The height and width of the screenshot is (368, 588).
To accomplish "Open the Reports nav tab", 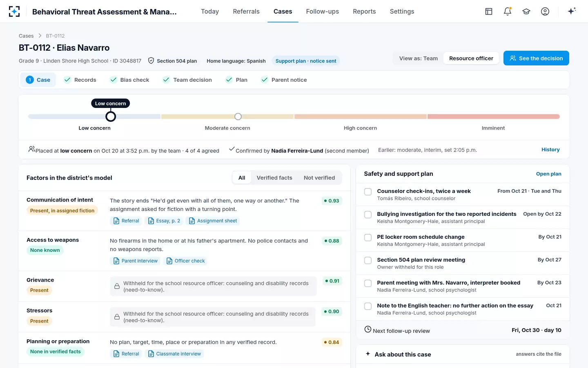I will tap(364, 11).
